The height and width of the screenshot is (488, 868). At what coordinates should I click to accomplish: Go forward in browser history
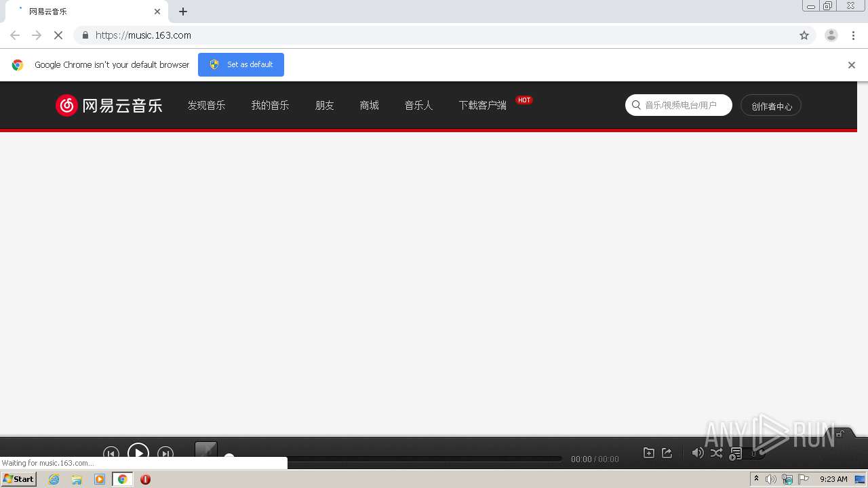[37, 35]
